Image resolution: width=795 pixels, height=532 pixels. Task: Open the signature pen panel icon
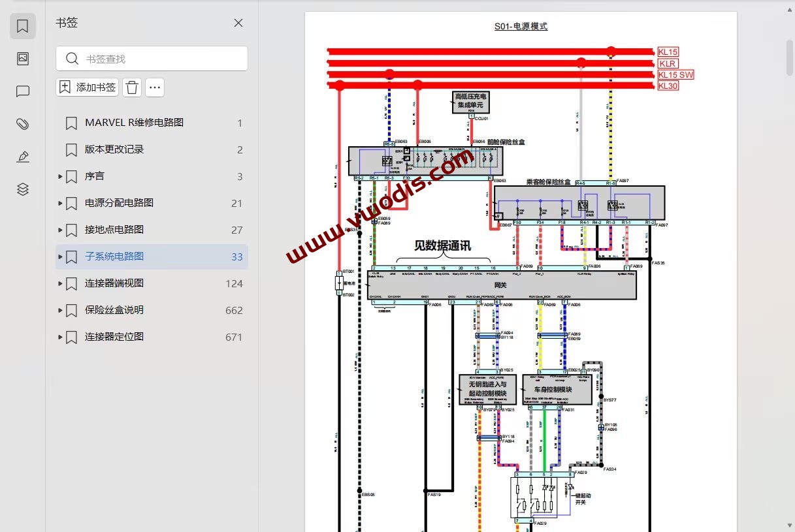[22, 157]
